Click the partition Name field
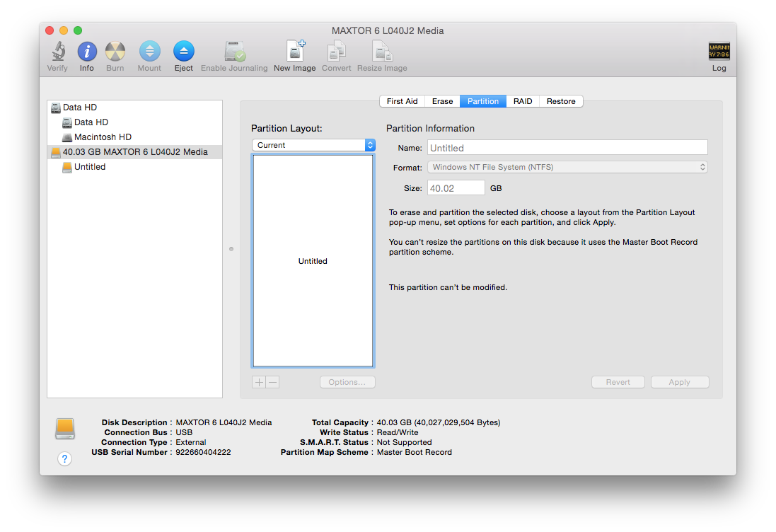This screenshot has width=776, height=532. coord(567,147)
